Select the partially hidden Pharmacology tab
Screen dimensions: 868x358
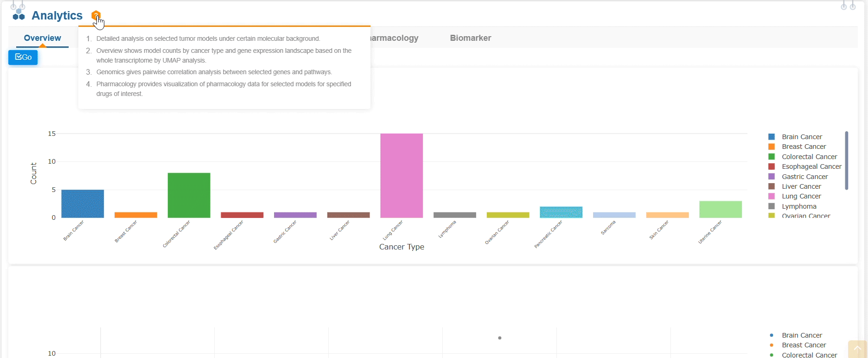click(x=395, y=38)
